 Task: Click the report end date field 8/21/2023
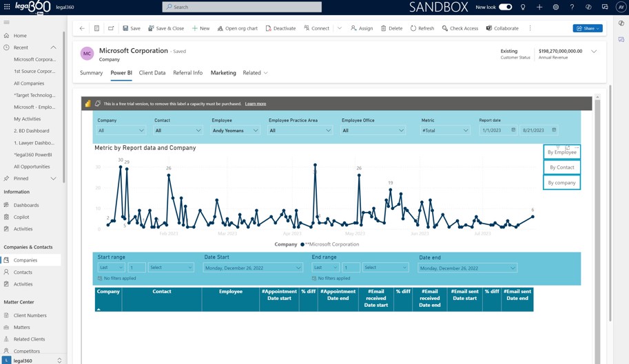pos(539,130)
